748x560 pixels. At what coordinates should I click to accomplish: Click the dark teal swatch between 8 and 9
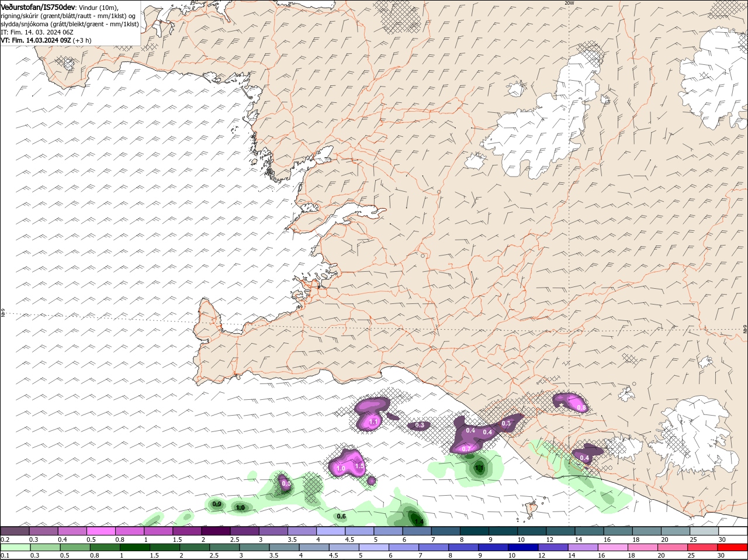point(475,531)
